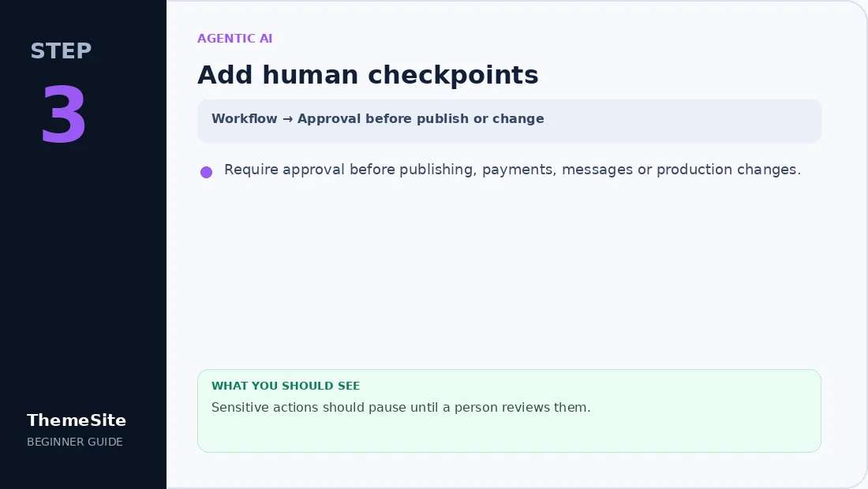Click 'Sensitive actions should pause' text

401,408
